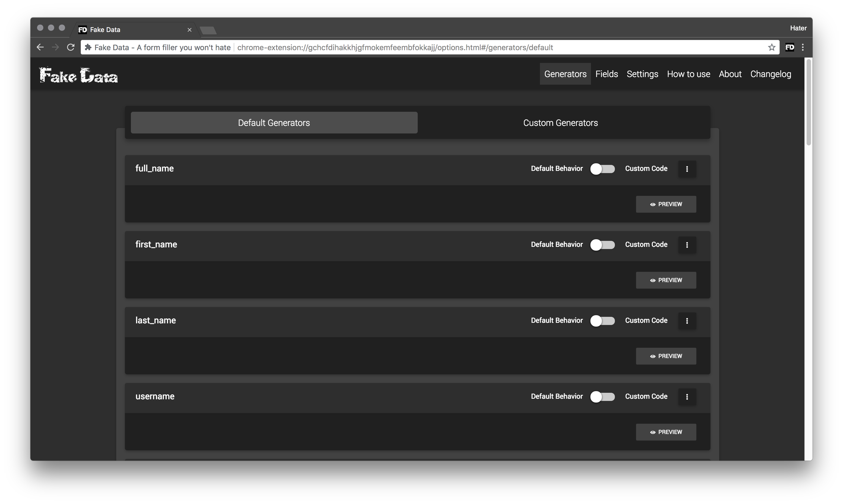
Task: Bookmark this page with the star icon
Action: (772, 47)
